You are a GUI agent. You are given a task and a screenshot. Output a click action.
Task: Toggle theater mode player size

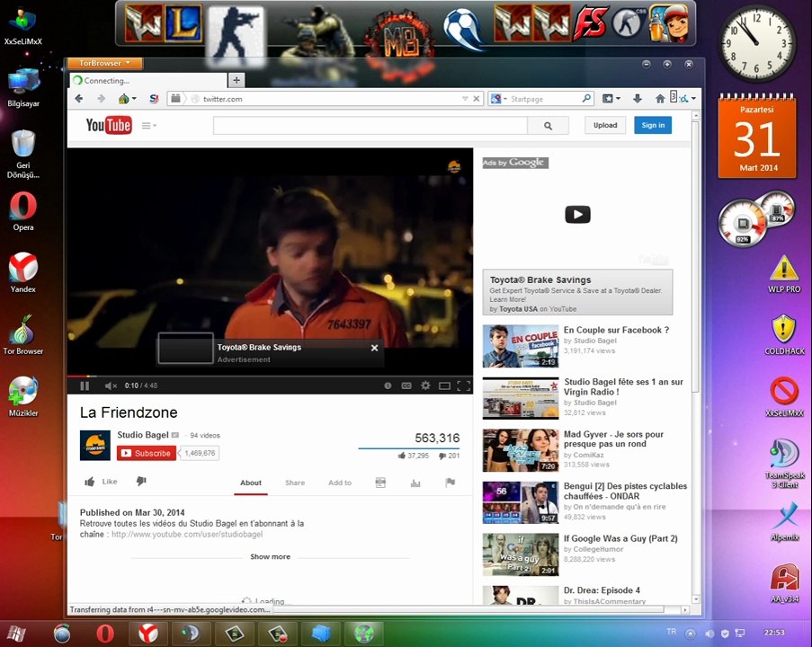444,386
